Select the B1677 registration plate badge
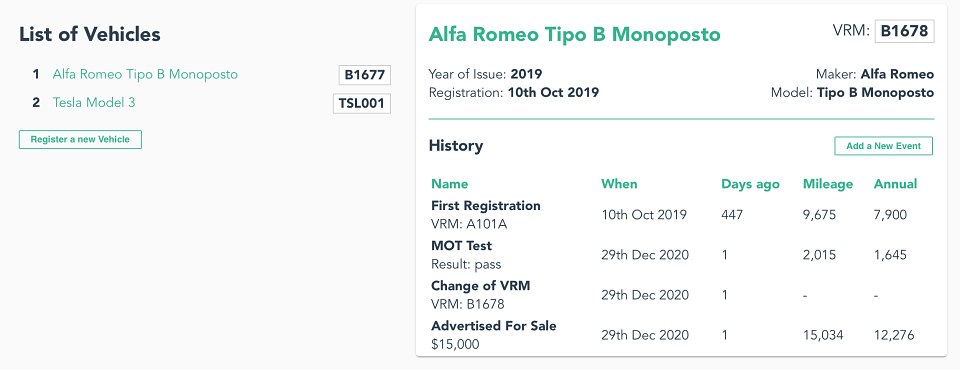Image resolution: width=960 pixels, height=370 pixels. (x=364, y=75)
